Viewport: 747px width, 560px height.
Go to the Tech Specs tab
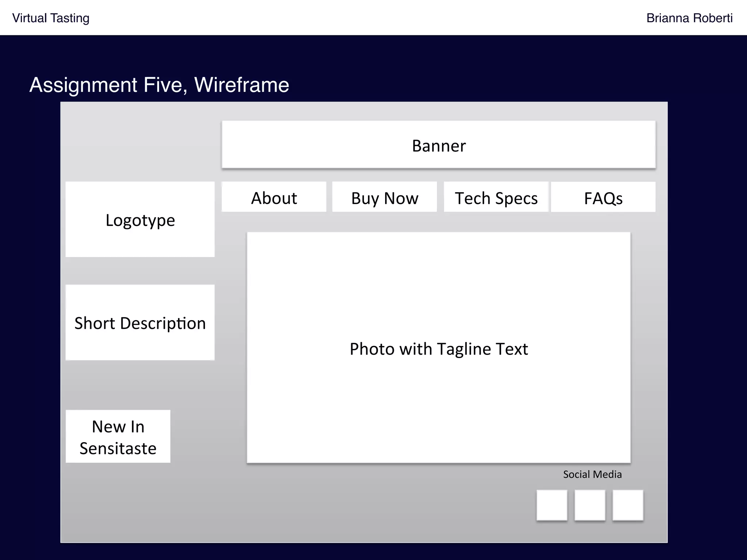(496, 197)
